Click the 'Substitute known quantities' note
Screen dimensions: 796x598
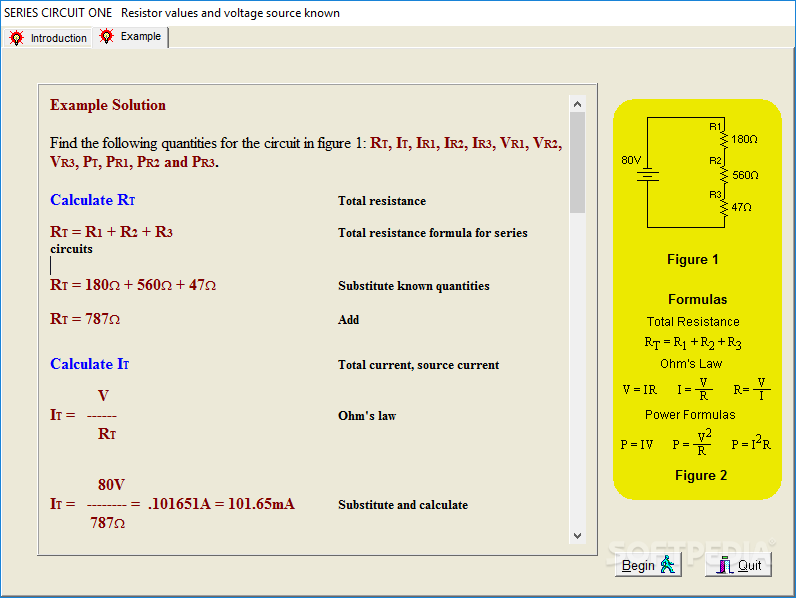(414, 286)
